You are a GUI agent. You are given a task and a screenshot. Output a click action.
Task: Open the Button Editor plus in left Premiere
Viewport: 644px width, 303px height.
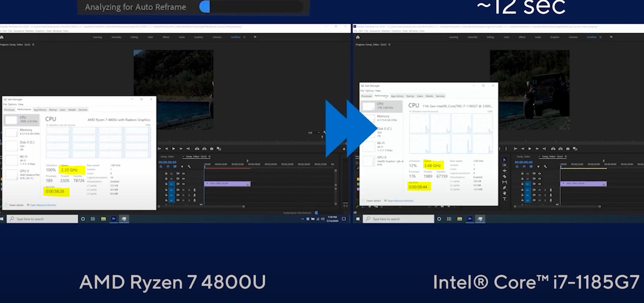coord(344,149)
